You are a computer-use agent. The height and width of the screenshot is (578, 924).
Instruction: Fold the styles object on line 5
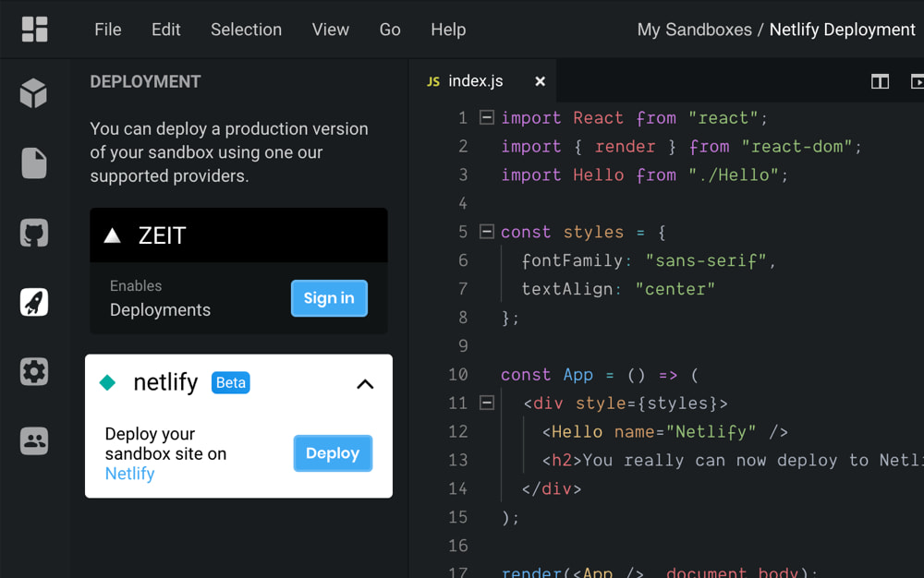(x=486, y=232)
